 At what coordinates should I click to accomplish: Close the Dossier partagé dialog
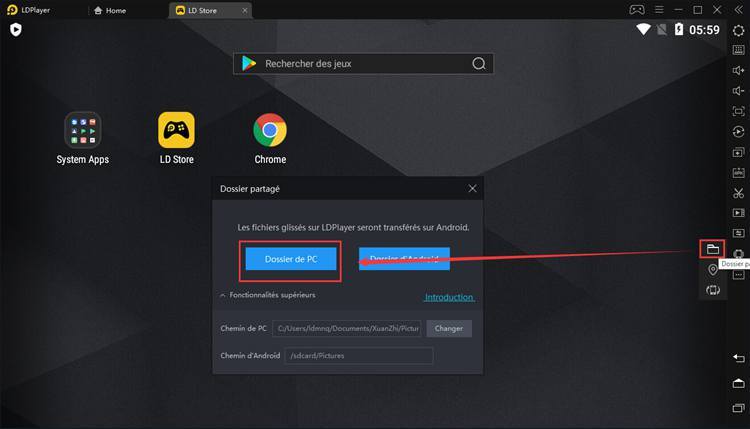tap(472, 188)
